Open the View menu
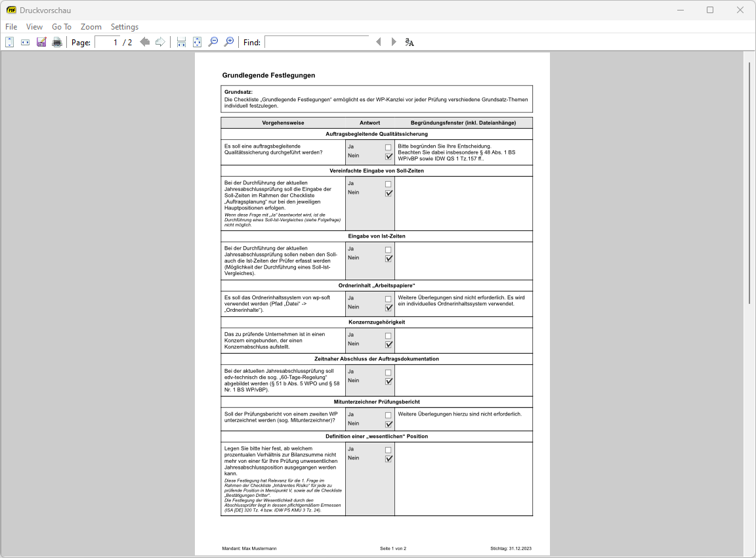Viewport: 756px width, 558px height. click(x=34, y=27)
